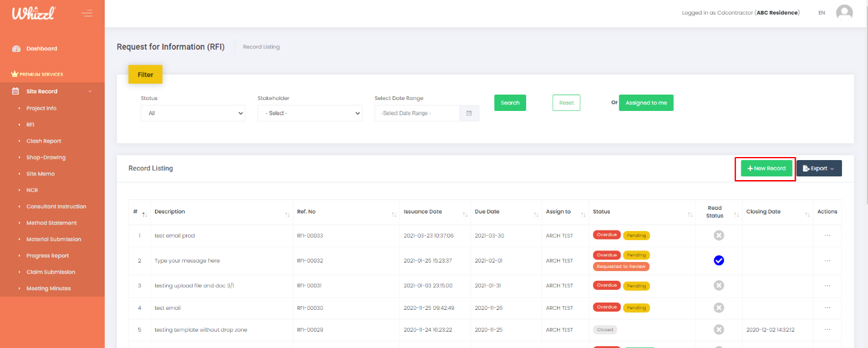Navigate to Meeting Minutes page

[x=48, y=289]
